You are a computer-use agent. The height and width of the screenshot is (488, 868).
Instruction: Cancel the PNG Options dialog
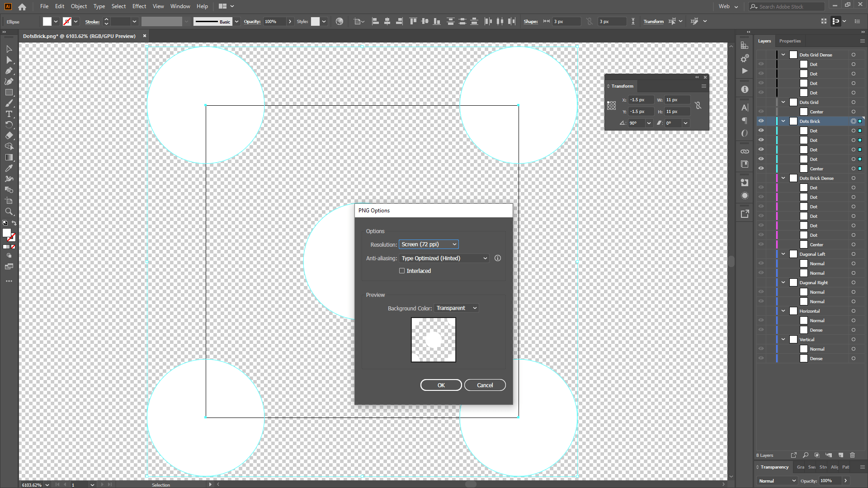tap(485, 385)
